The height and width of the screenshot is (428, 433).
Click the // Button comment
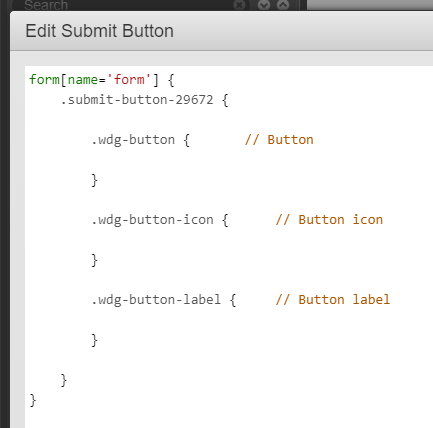279,140
